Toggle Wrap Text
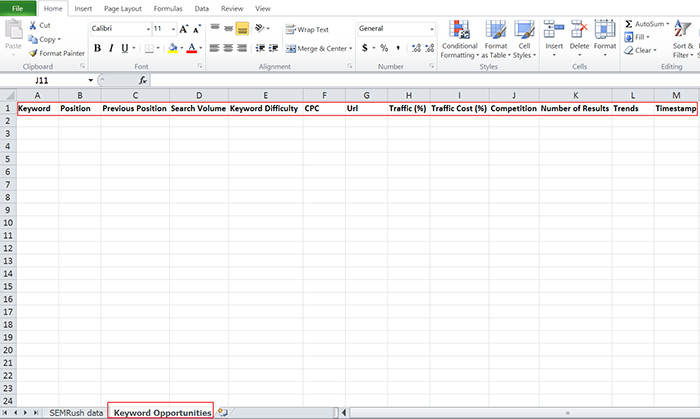The width and height of the screenshot is (700, 419). coord(307,29)
